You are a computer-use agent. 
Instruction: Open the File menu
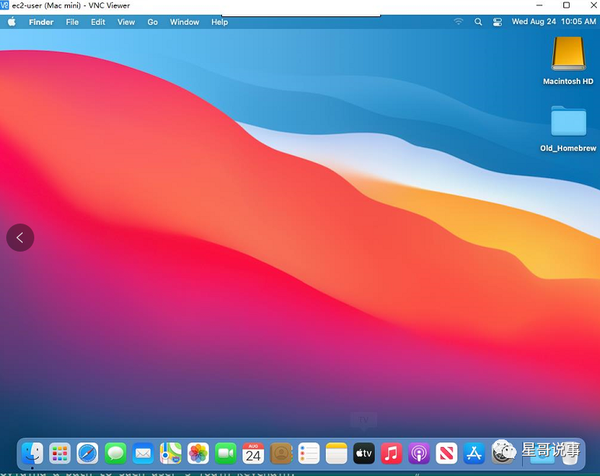[x=72, y=22]
